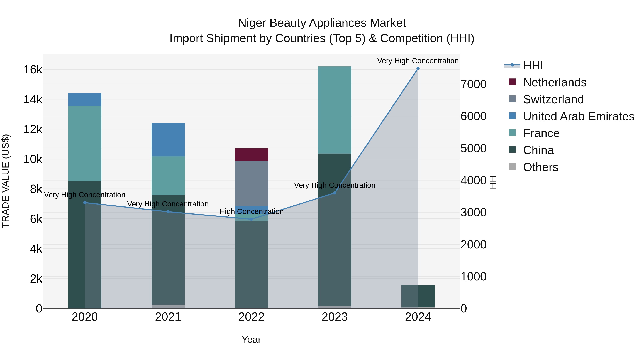644x362 pixels.
Task: Click the 2021 Others bar segment
Action: [x=168, y=307]
